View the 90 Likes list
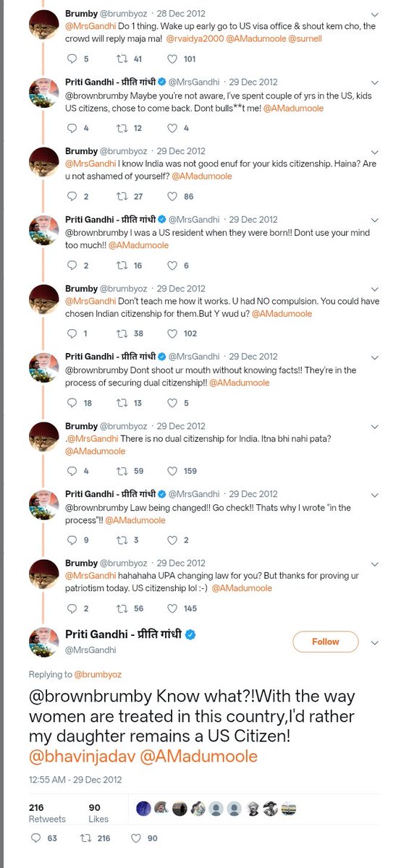Image resolution: width=401 pixels, height=868 pixels. click(x=100, y=813)
